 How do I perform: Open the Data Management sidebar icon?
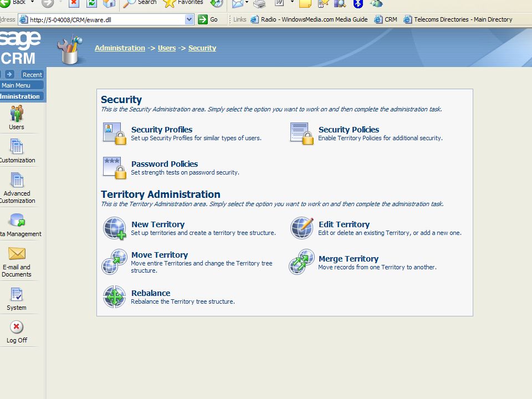17,220
